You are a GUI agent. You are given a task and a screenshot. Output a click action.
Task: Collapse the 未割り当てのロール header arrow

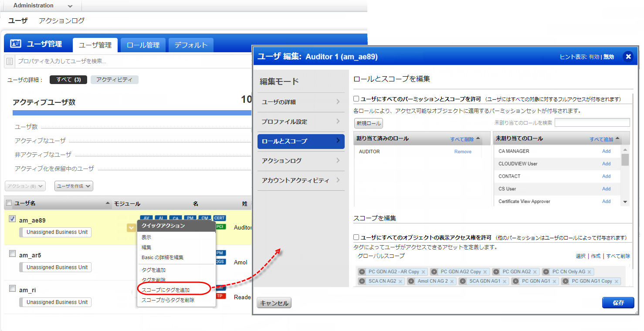(x=617, y=138)
